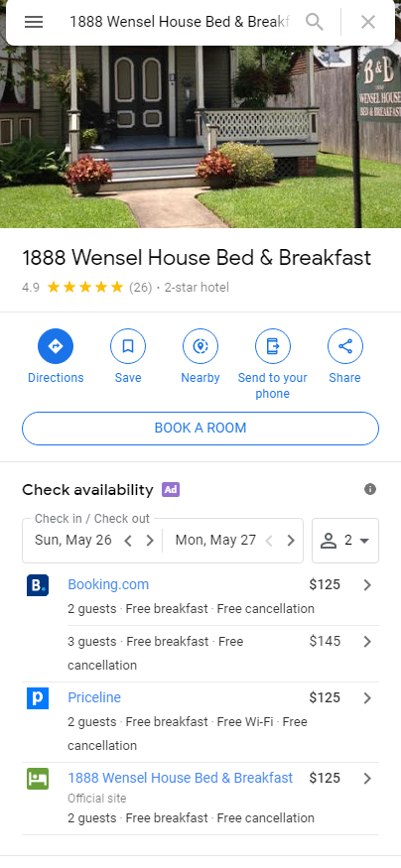Send to your phone icon
401x868 pixels.
(273, 346)
